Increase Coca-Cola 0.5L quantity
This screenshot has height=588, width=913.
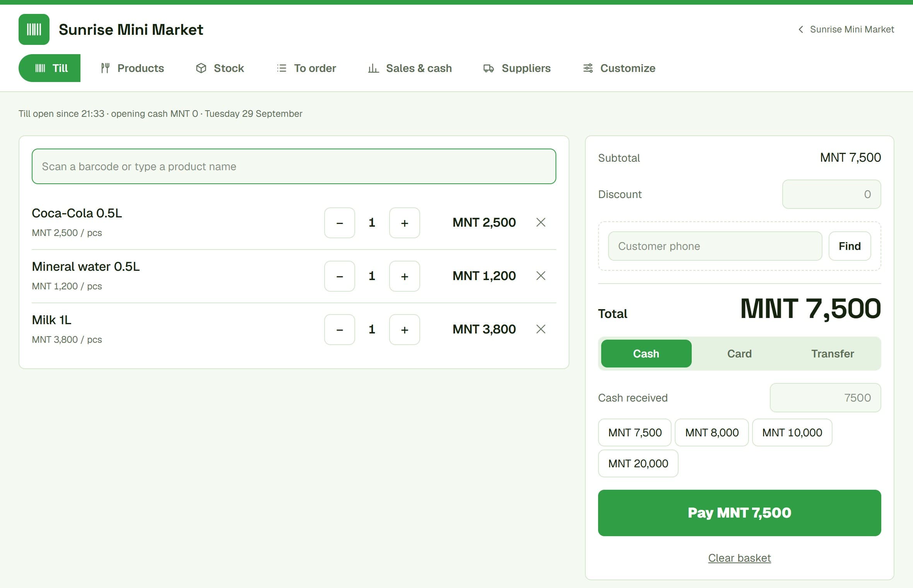pyautogui.click(x=405, y=223)
